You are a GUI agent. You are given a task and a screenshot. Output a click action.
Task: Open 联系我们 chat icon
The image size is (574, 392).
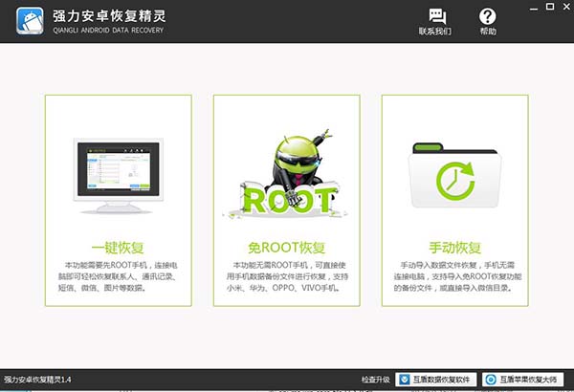click(x=437, y=17)
